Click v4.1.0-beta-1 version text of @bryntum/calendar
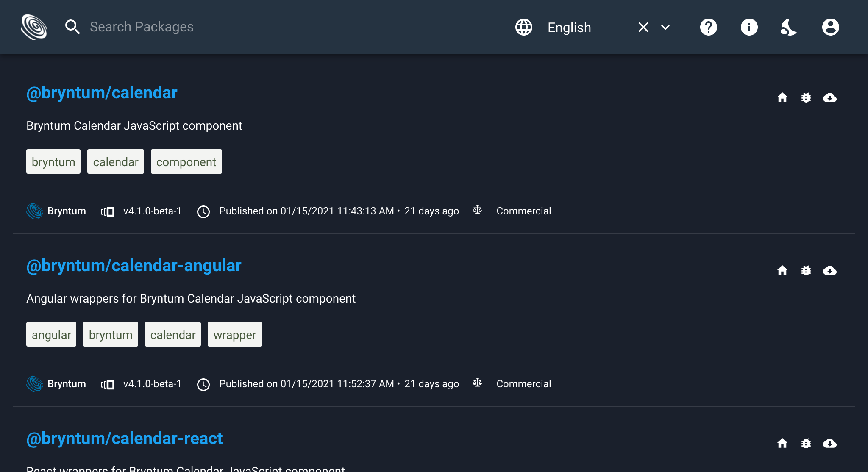The height and width of the screenshot is (472, 868). point(152,211)
